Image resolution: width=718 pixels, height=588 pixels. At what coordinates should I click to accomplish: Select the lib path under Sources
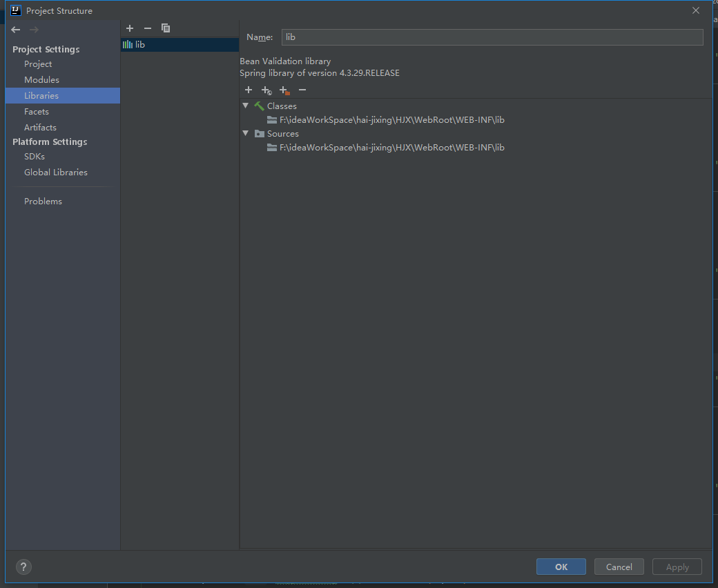(391, 147)
